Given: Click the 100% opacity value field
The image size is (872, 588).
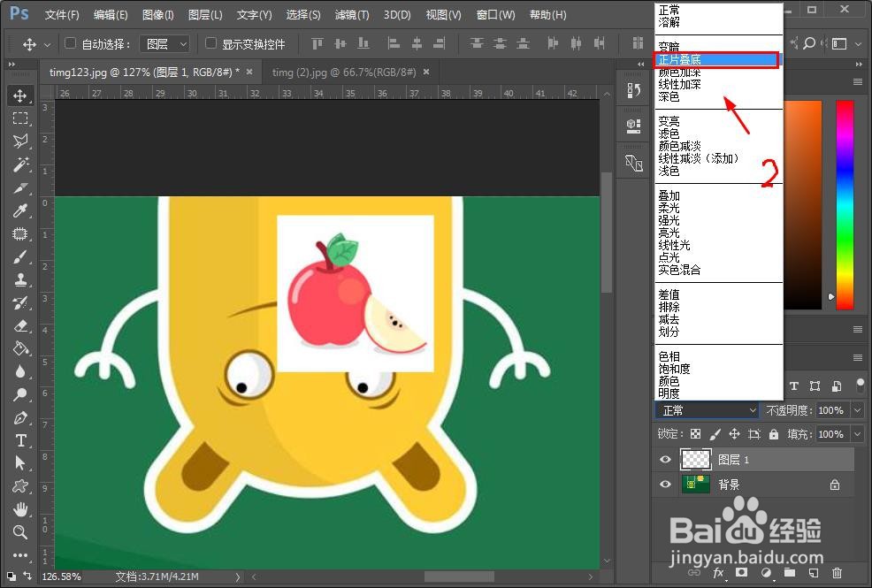Looking at the screenshot, I should pyautogui.click(x=830, y=410).
